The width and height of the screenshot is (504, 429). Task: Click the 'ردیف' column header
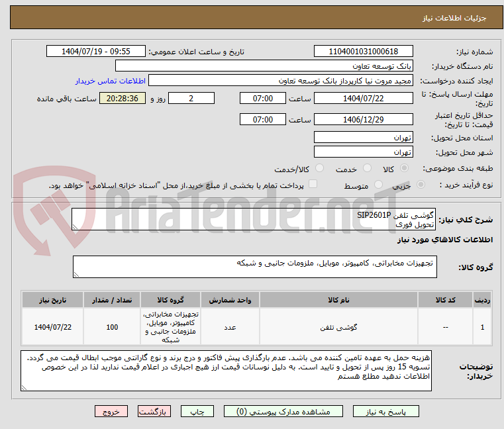(482, 300)
